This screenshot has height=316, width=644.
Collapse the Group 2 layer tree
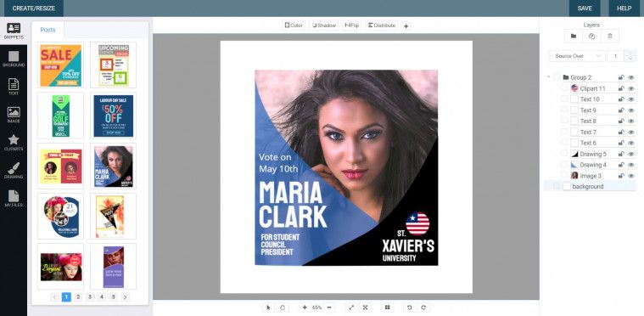pos(549,77)
